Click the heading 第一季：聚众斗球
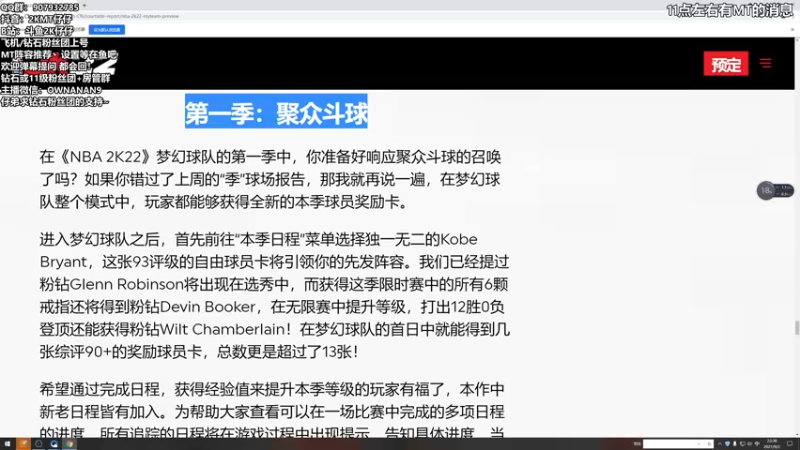The height and width of the screenshot is (450, 800). (x=276, y=111)
